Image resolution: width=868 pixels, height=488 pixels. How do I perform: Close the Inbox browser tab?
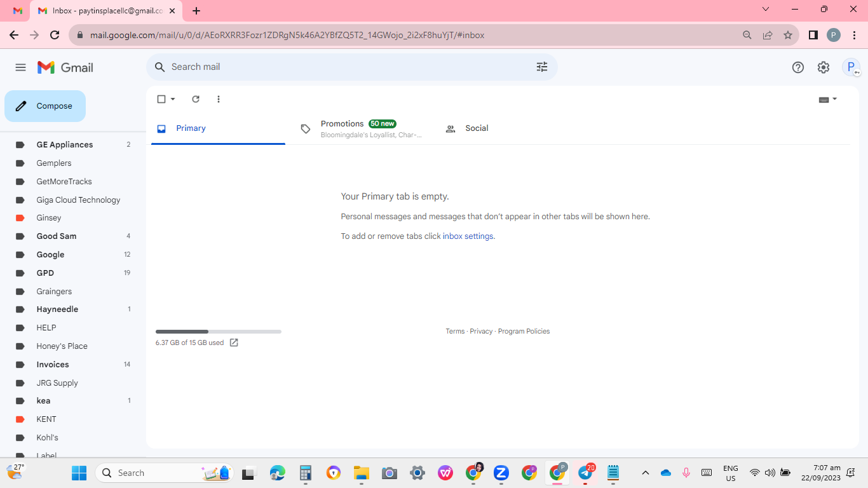(172, 11)
